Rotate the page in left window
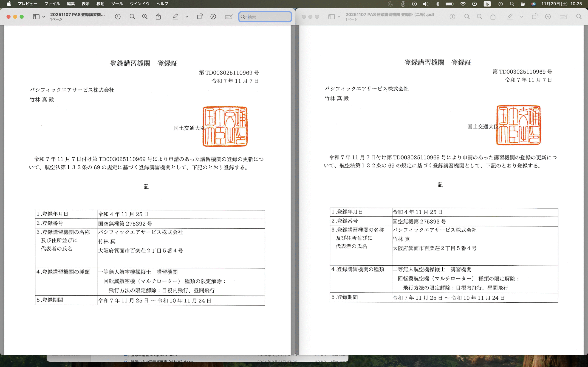 pos(200,17)
